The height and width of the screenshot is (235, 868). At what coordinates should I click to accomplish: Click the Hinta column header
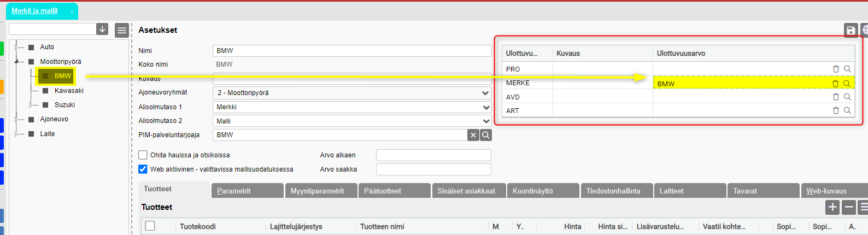click(572, 226)
